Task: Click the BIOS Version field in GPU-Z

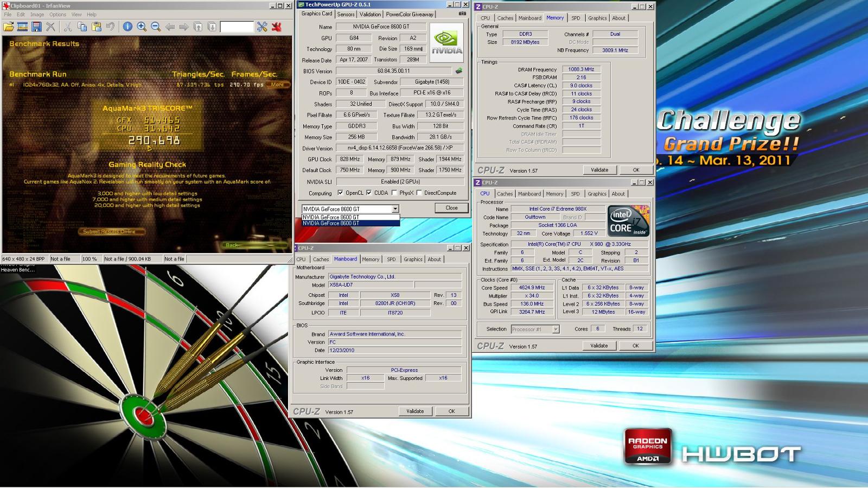Action: (x=393, y=71)
